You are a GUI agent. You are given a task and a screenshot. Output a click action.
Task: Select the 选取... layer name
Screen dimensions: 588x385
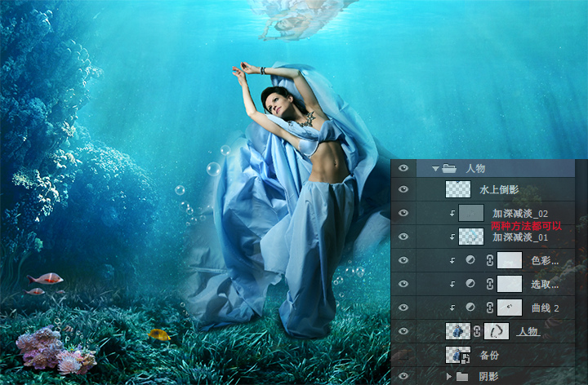click(x=545, y=284)
